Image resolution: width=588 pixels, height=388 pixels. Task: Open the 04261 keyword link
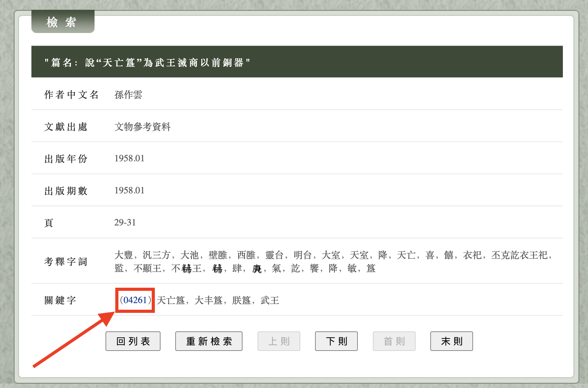click(135, 300)
